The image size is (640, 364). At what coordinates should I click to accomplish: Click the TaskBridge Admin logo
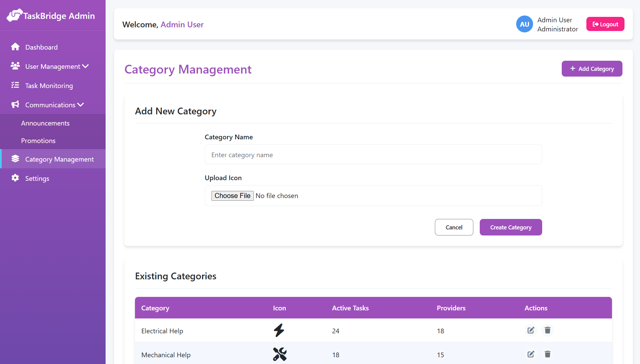click(51, 15)
